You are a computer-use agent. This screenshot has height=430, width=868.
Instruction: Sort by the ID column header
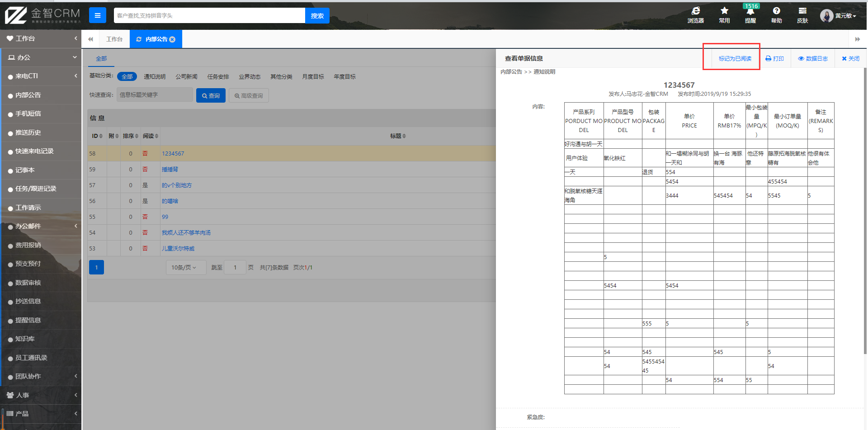tap(97, 136)
